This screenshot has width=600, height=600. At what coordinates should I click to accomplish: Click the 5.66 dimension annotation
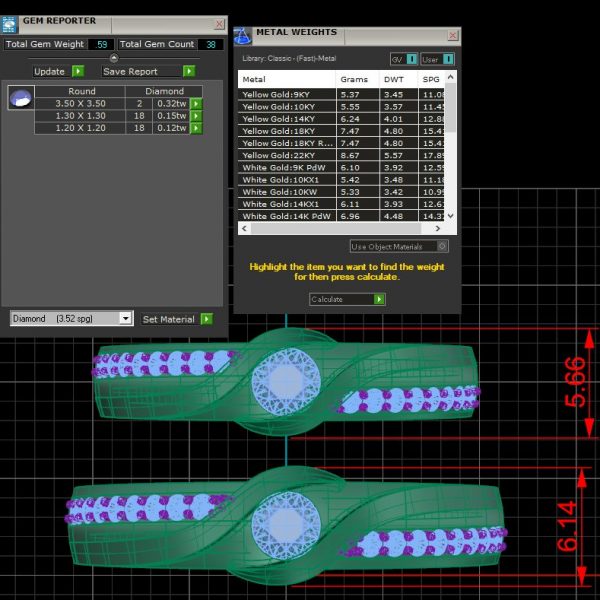click(576, 382)
